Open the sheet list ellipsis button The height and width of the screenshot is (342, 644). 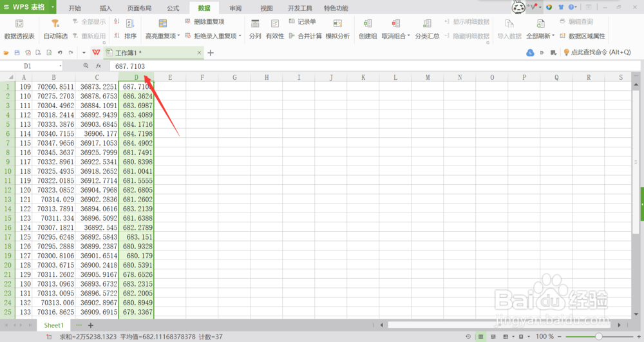79,325
